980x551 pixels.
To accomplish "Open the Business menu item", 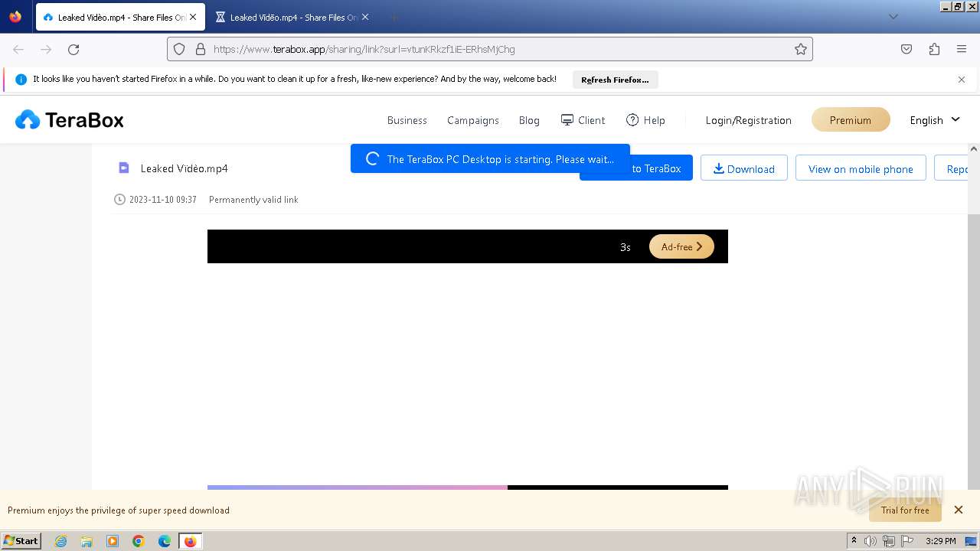I will click(407, 120).
